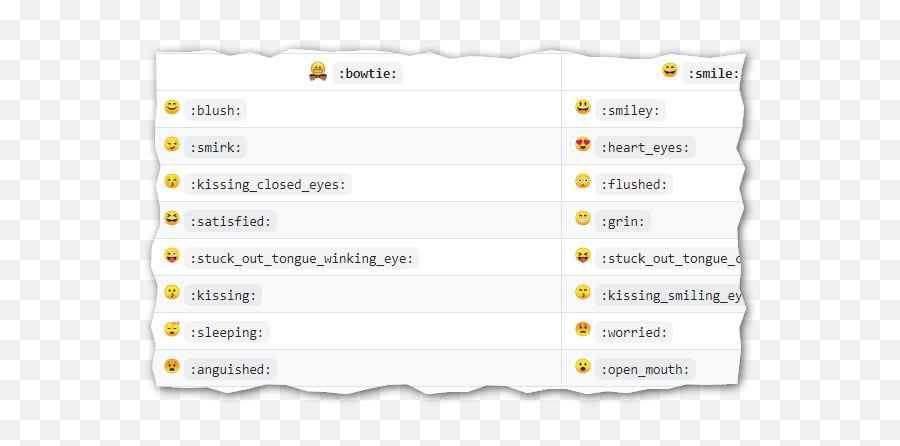Select the :smile: code in header
The width and height of the screenshot is (900, 446).
point(711,73)
